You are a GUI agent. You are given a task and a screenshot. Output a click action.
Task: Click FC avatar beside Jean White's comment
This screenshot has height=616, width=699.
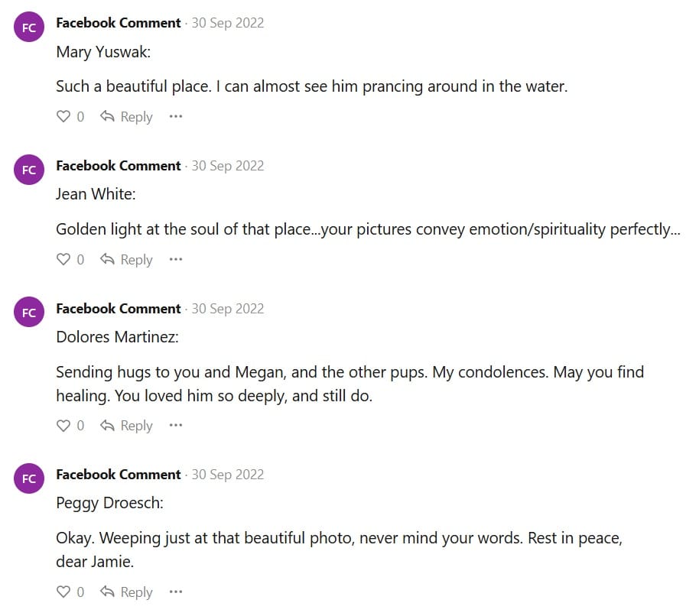point(29,170)
